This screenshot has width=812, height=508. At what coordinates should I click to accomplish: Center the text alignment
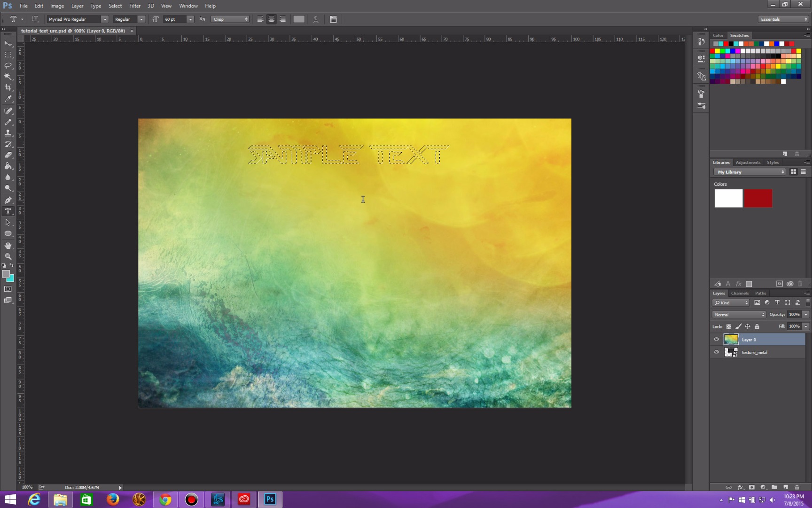[x=271, y=19]
